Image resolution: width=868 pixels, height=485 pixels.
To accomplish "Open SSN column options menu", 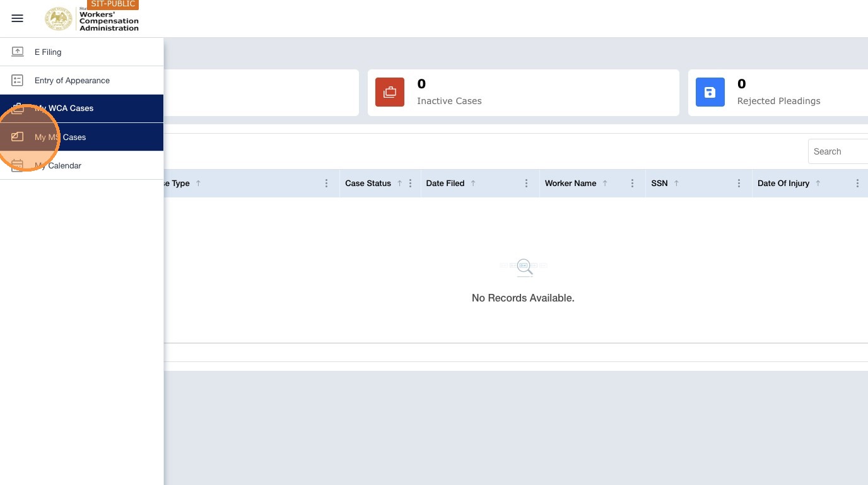I will tap(739, 183).
